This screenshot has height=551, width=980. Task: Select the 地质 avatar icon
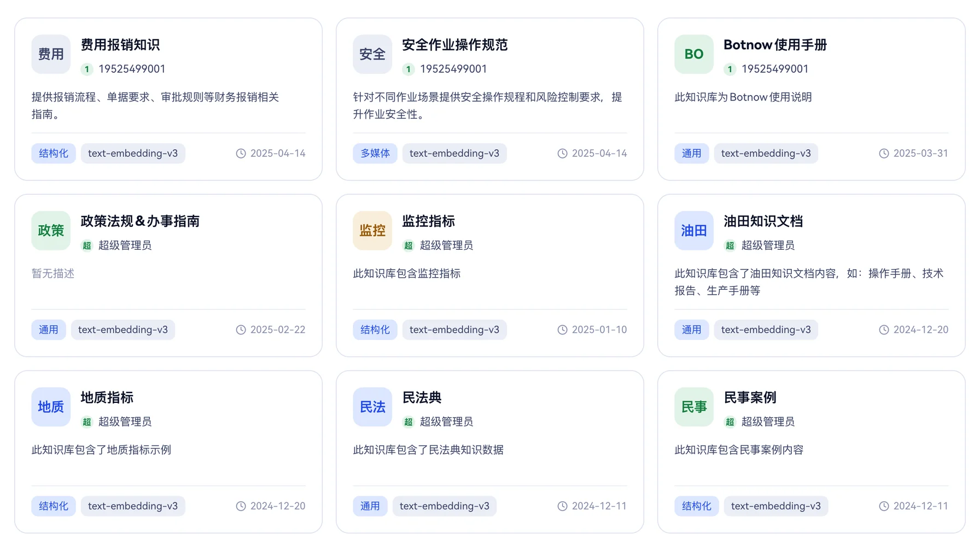point(51,407)
